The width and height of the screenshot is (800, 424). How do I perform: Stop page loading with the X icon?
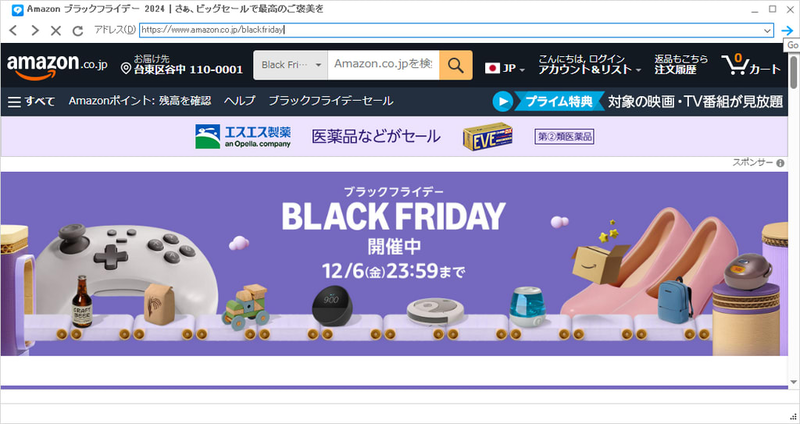click(56, 31)
